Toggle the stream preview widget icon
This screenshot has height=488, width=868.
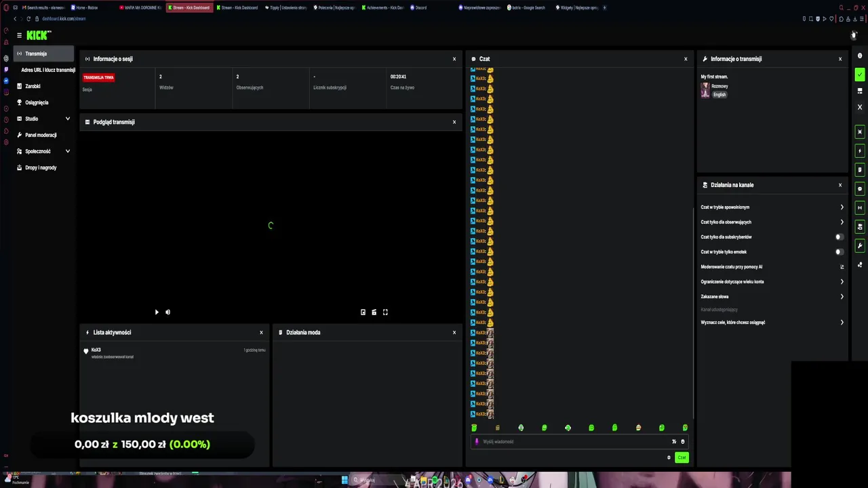pos(860,132)
